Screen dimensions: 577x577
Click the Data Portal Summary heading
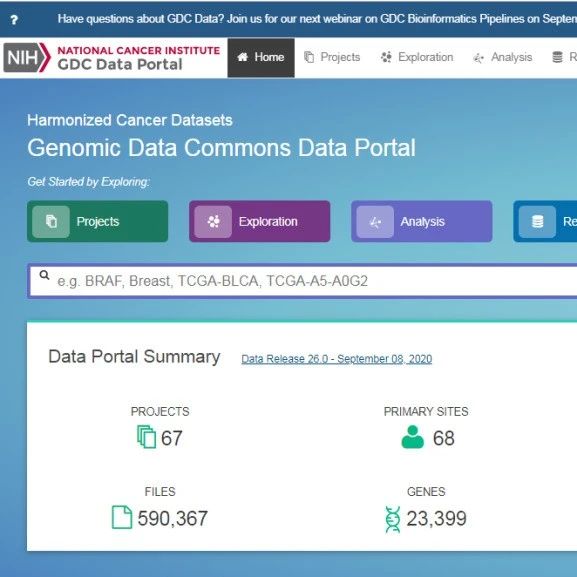point(134,357)
